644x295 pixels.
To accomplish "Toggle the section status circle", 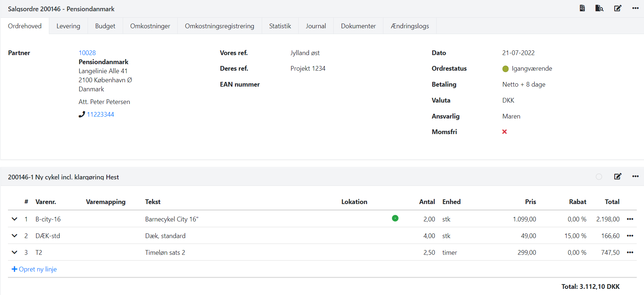I will [x=599, y=176].
